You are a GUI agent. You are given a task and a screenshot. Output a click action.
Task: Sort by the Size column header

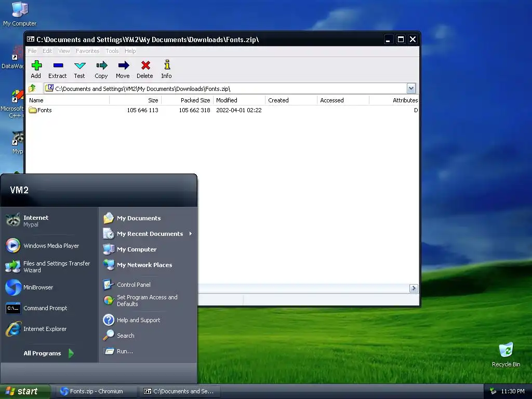(136, 100)
